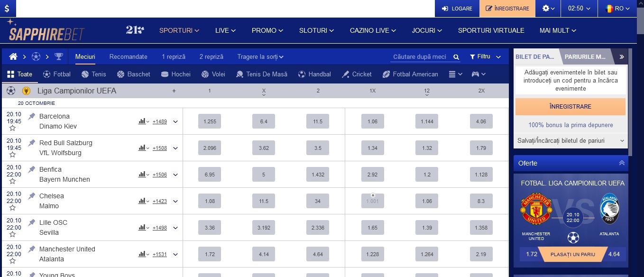Open statistics chart for Manchester United match
Image resolution: width=644 pixels, height=277 pixels.
[143, 254]
